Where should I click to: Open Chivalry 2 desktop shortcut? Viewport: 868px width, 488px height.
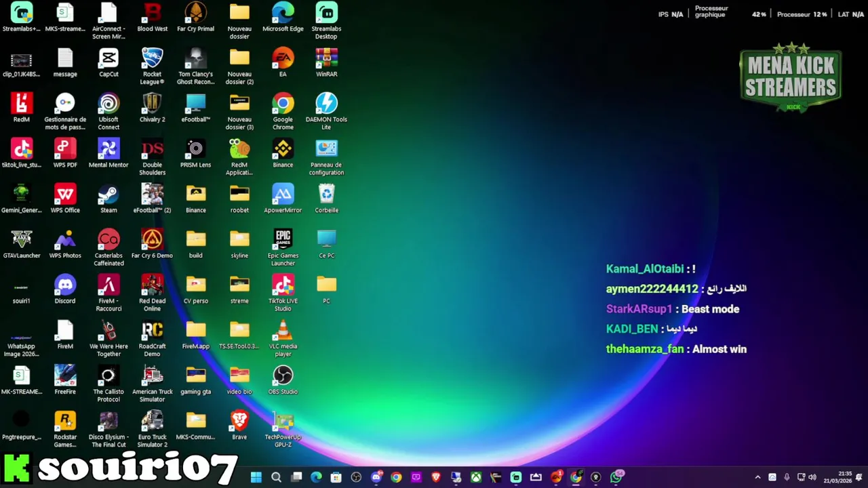coord(152,108)
